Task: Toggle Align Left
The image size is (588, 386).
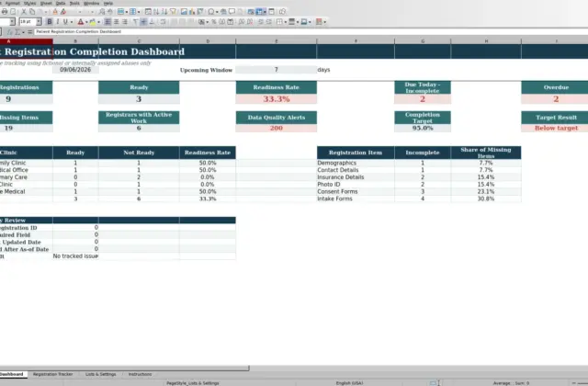Action: pos(107,22)
